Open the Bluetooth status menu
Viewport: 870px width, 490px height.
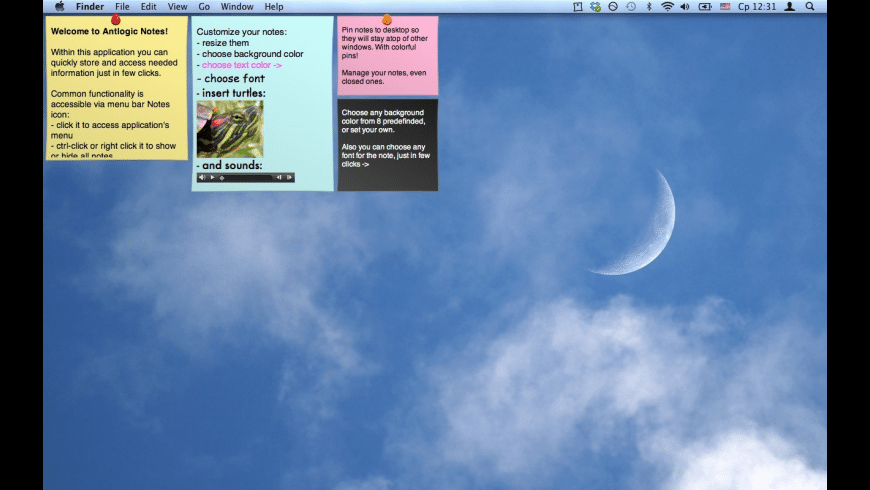click(648, 7)
